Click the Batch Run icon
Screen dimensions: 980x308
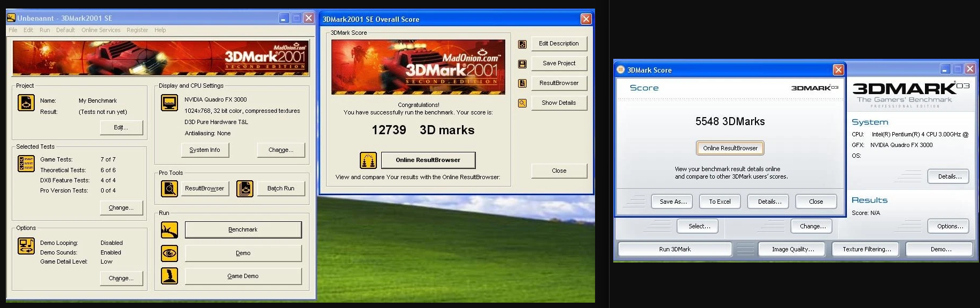coord(245,189)
